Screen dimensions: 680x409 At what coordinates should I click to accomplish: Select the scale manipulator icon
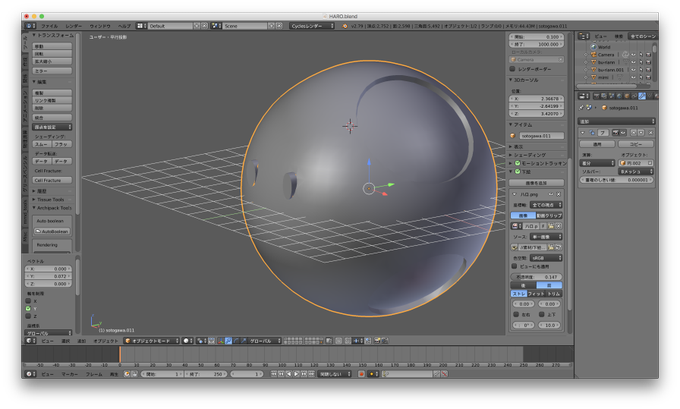pyautogui.click(x=243, y=341)
